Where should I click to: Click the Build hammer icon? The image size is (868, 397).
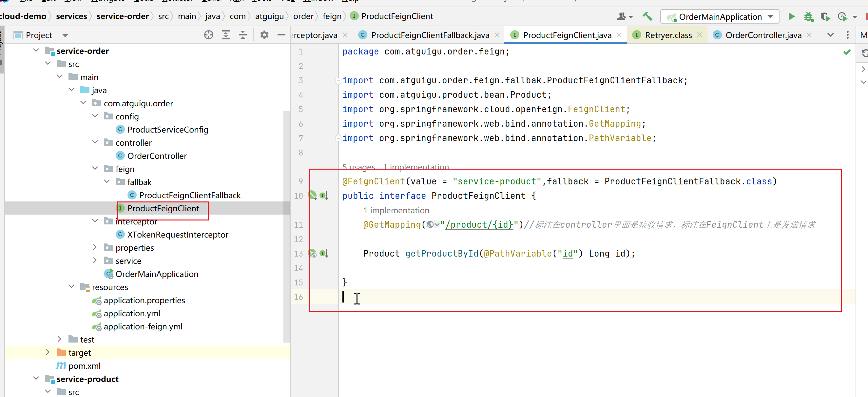pos(647,16)
